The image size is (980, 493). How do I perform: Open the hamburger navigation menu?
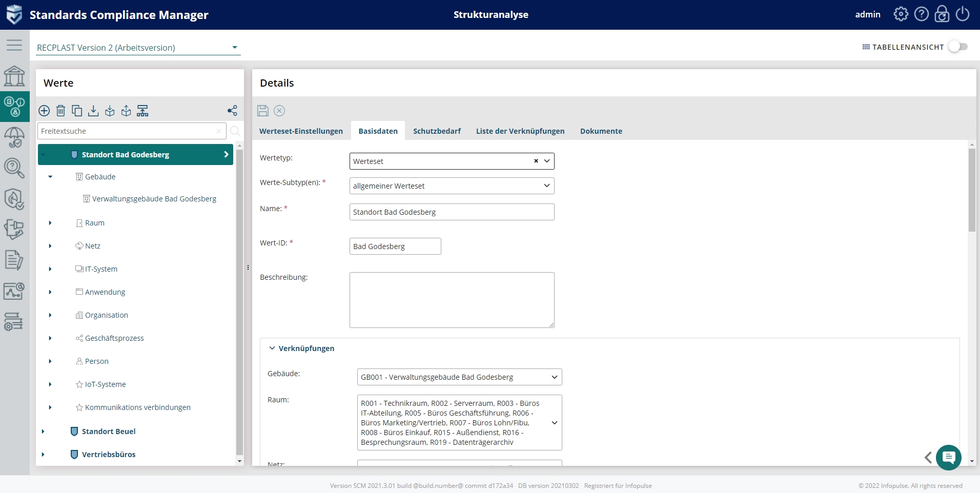(x=14, y=45)
